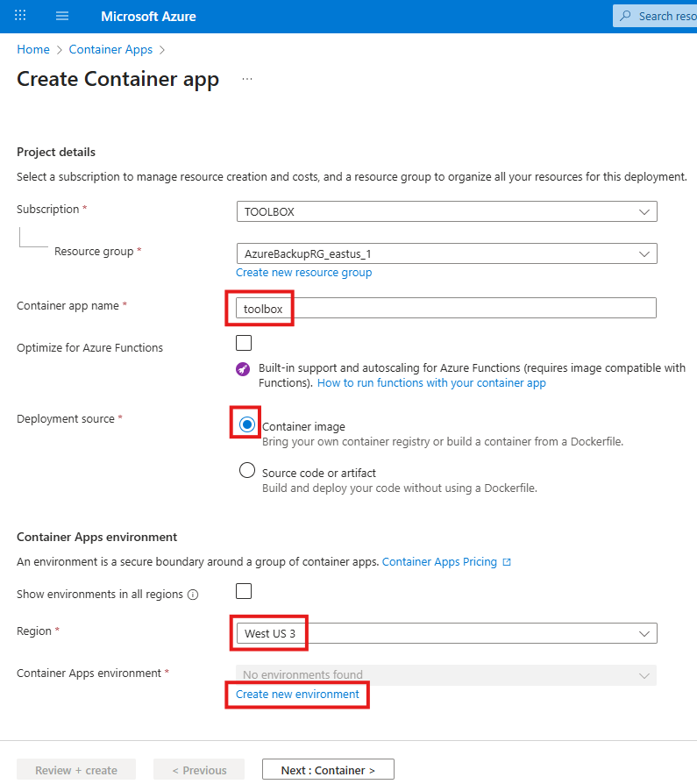Viewport: 697px width, 784px height.
Task: Enable Optimize for Azure Functions
Action: (243, 342)
